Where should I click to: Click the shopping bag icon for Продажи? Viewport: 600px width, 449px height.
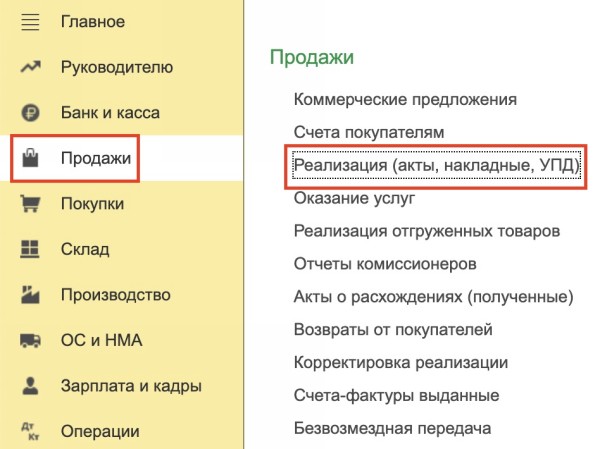tap(30, 159)
